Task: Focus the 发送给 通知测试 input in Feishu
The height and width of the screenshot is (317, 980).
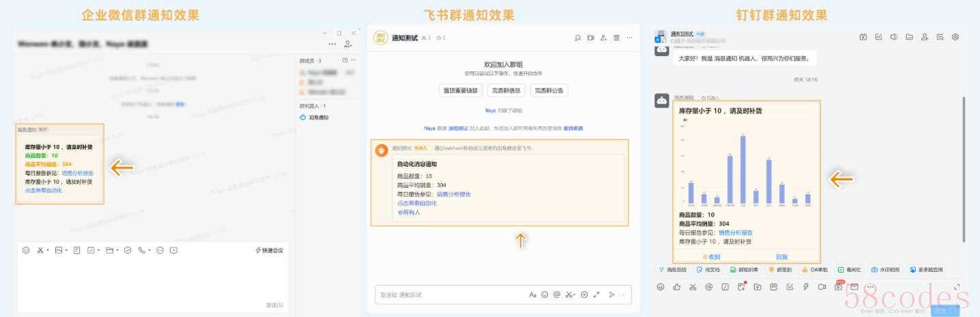Action: 450,294
